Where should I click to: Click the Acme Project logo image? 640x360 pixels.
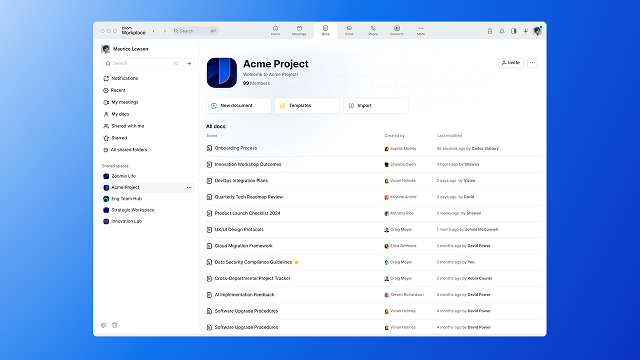pyautogui.click(x=222, y=73)
